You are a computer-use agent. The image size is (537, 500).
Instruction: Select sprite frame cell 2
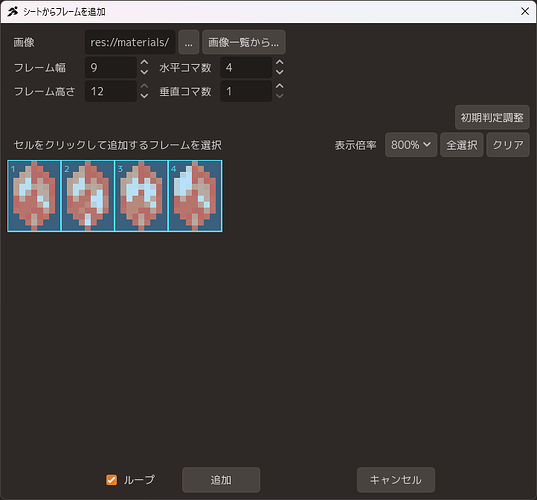tap(88, 196)
